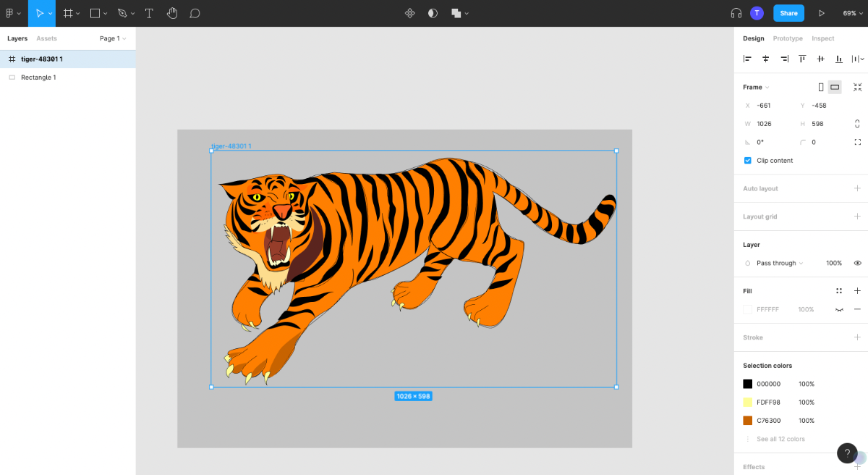Click the Share button
The width and height of the screenshot is (868, 475).
(x=788, y=13)
